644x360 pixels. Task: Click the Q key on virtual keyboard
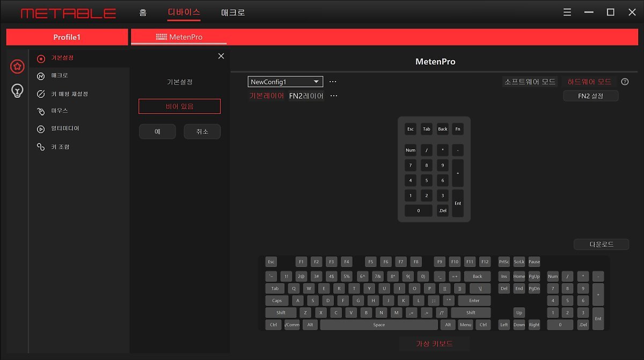pos(294,289)
